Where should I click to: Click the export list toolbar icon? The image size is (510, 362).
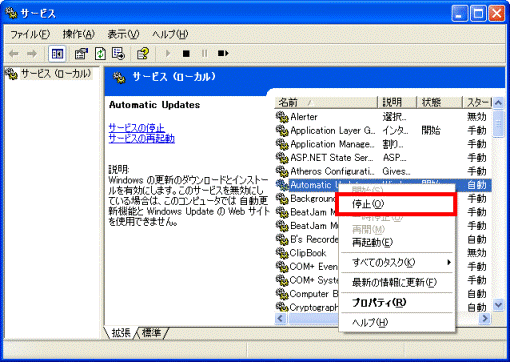point(119,53)
